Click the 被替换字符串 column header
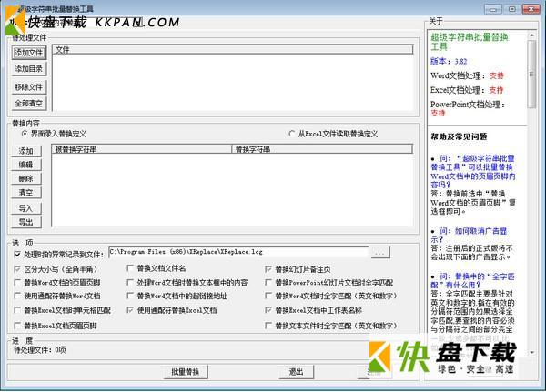Screen dimensions: 546x392 (x=142, y=149)
